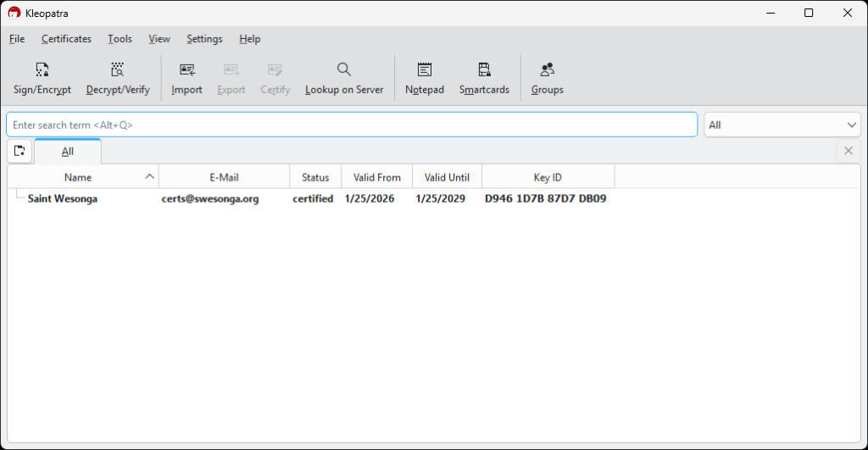Sort by Valid Until column
868x450 pixels.
click(447, 177)
